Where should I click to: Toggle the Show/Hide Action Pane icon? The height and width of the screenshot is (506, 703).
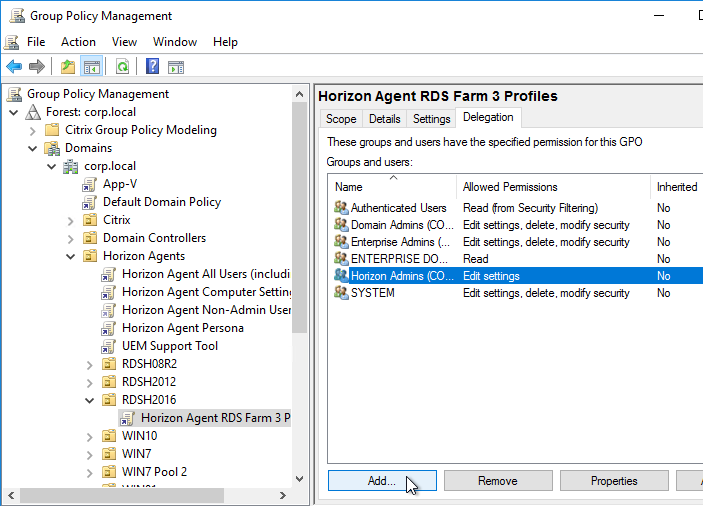click(x=176, y=67)
